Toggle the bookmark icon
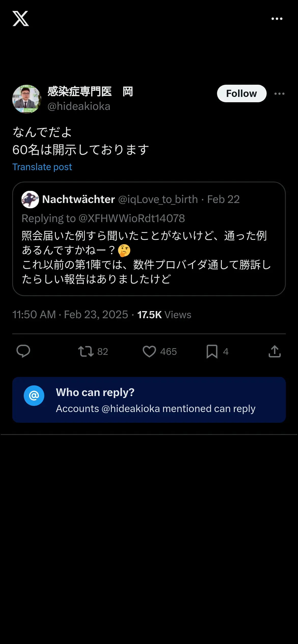 coord(212,351)
